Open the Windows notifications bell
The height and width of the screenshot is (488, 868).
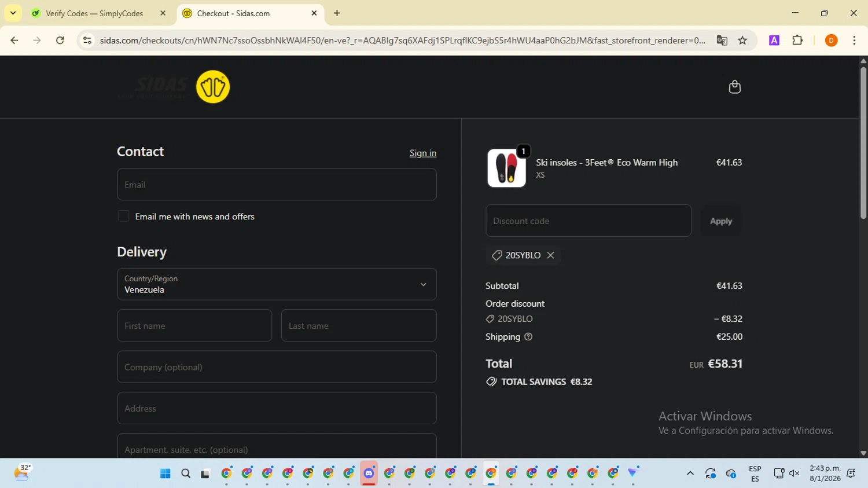pyautogui.click(x=851, y=474)
